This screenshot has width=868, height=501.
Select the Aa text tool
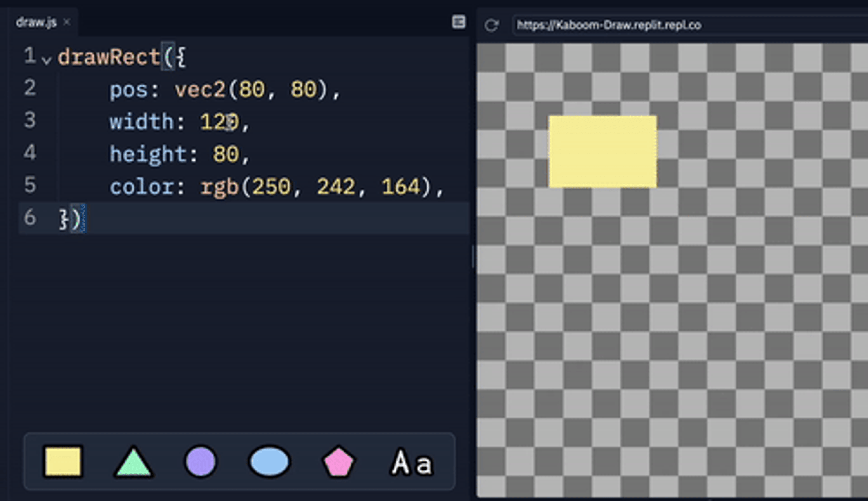click(x=411, y=462)
